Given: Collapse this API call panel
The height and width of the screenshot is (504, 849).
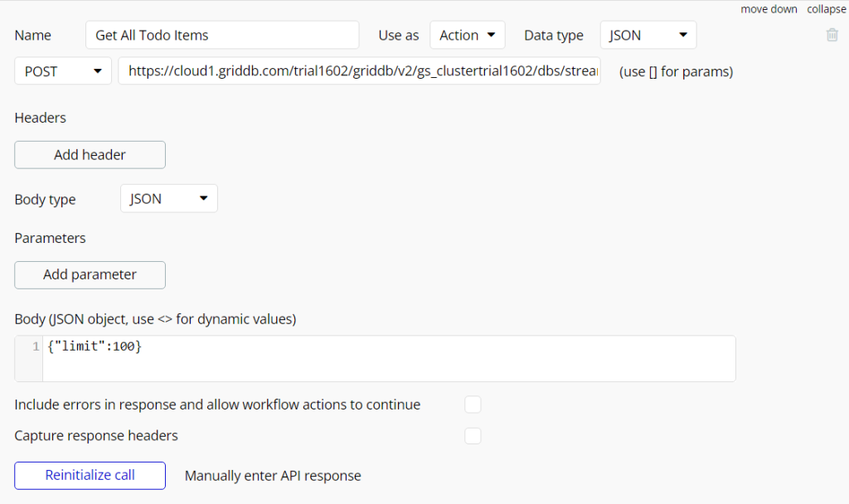Looking at the screenshot, I should pyautogui.click(x=826, y=8).
